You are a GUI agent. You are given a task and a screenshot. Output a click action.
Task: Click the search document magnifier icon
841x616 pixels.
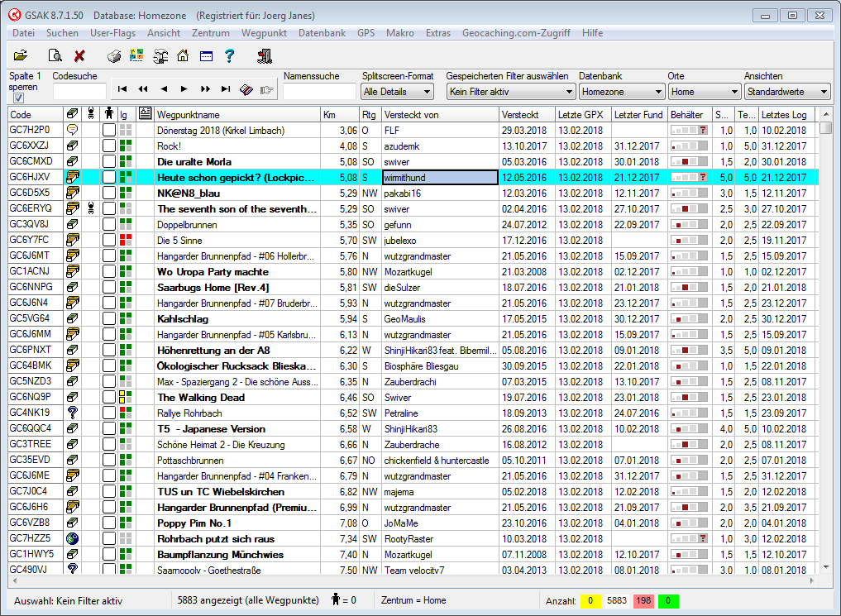pyautogui.click(x=55, y=55)
